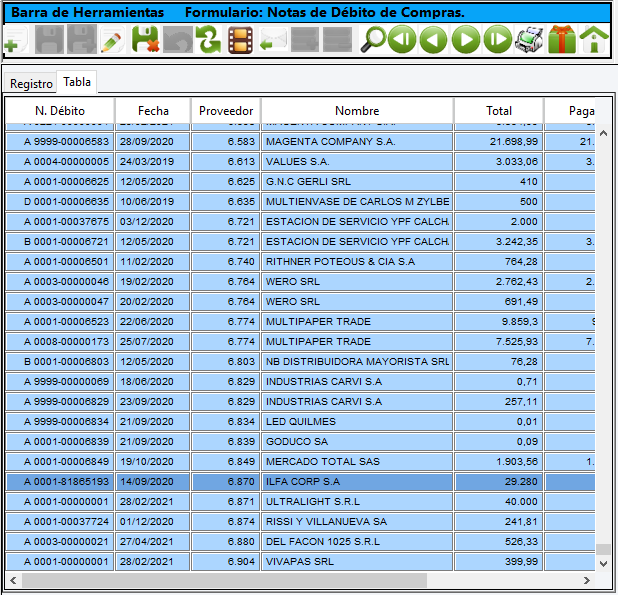The width and height of the screenshot is (618, 595).
Task: Select the VALUES S.A. row
Action: tap(300, 162)
